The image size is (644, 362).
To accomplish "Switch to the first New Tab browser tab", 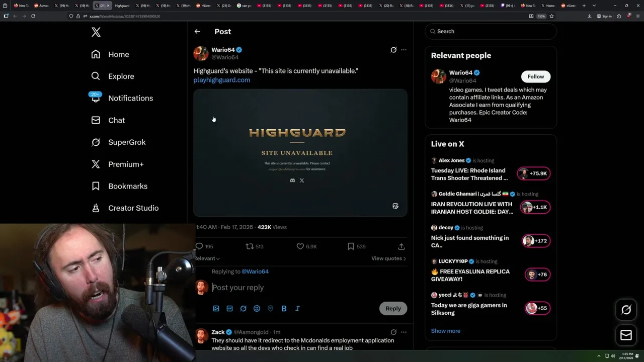I will 21,6.
